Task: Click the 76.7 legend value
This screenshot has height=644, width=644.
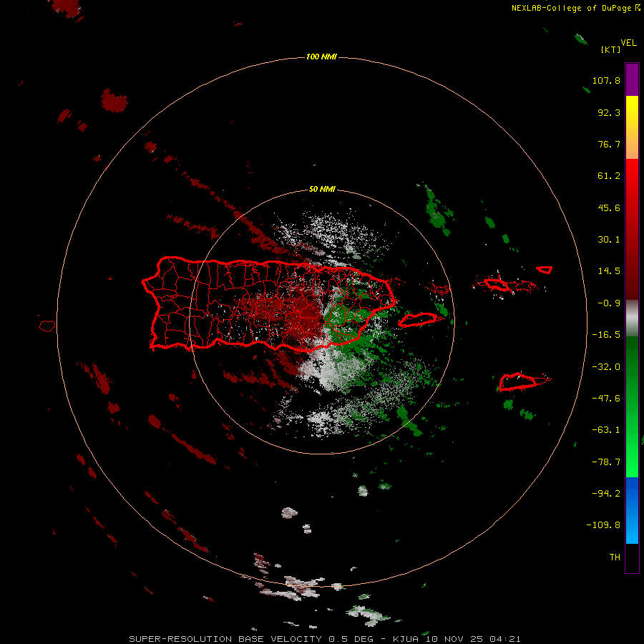Action: tap(609, 144)
